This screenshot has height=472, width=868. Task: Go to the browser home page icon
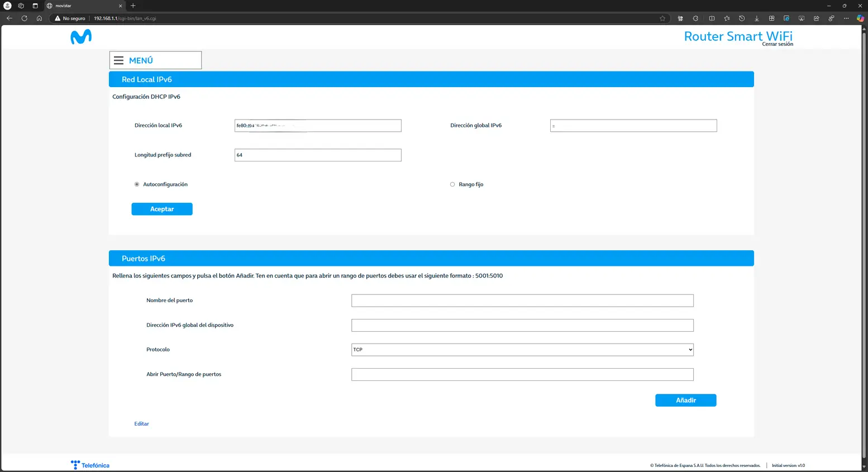pos(39,18)
